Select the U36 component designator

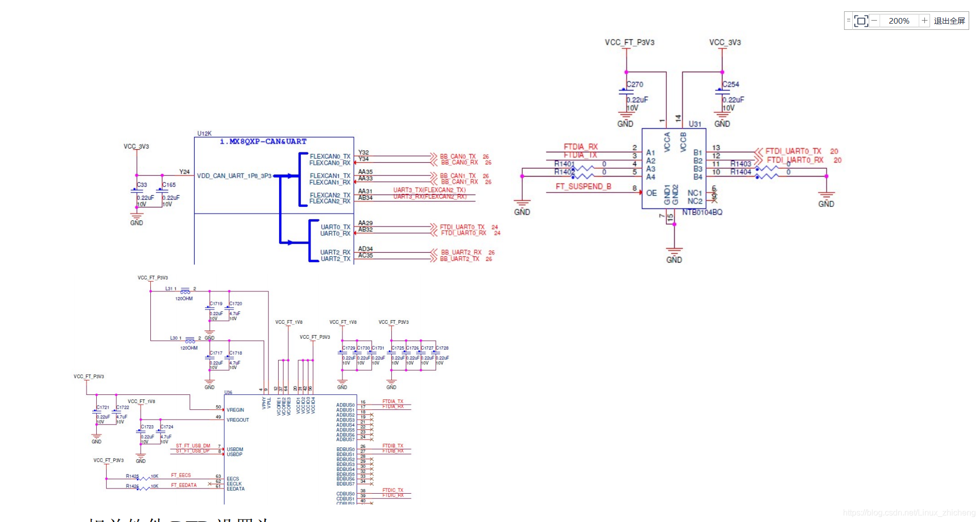[x=228, y=392]
